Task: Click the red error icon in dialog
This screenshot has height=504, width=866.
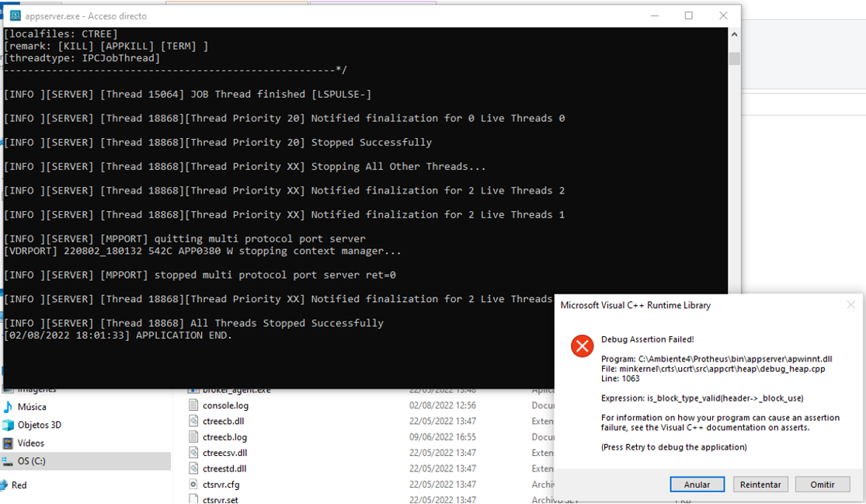Action: click(582, 346)
